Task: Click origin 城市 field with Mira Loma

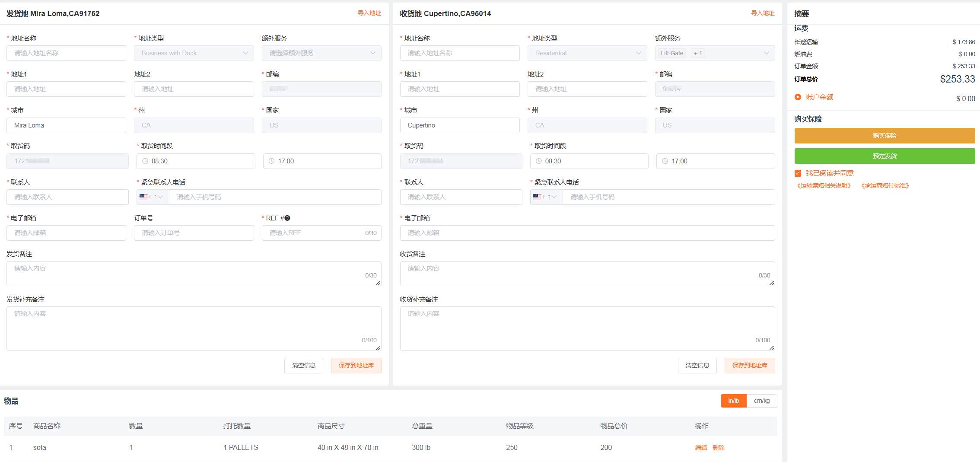Action: coord(66,125)
